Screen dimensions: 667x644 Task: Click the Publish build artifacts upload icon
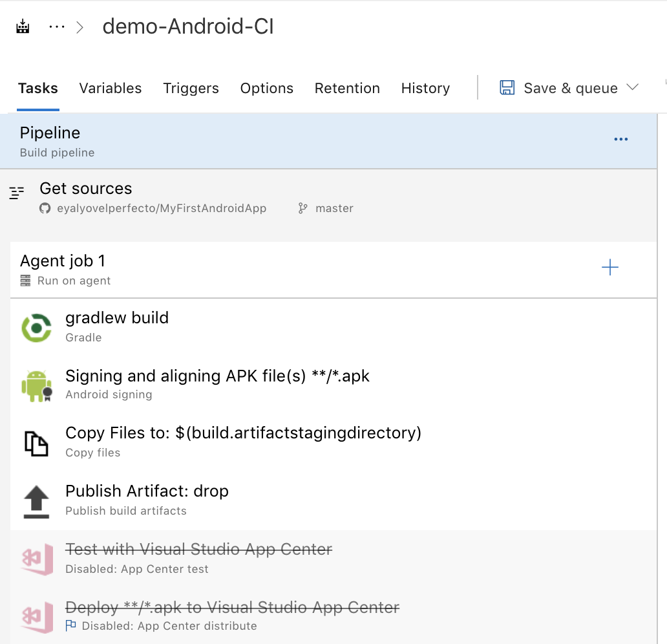(x=37, y=500)
